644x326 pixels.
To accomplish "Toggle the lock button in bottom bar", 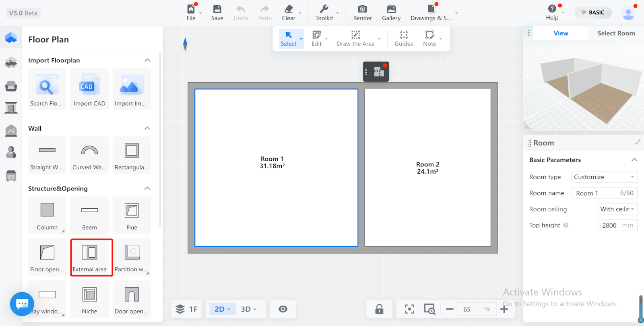I will click(x=379, y=309).
